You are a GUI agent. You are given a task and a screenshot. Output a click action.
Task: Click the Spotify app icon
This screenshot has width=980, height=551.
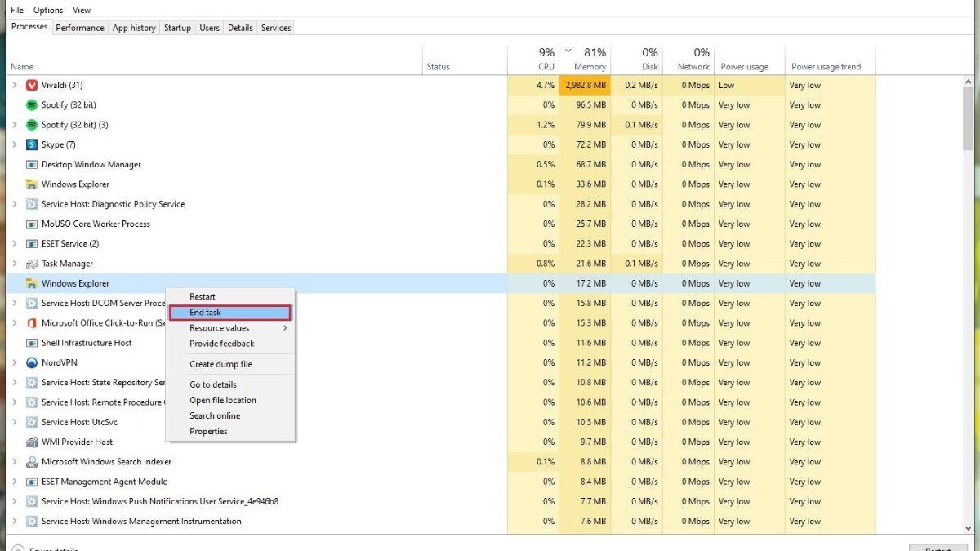(x=30, y=104)
